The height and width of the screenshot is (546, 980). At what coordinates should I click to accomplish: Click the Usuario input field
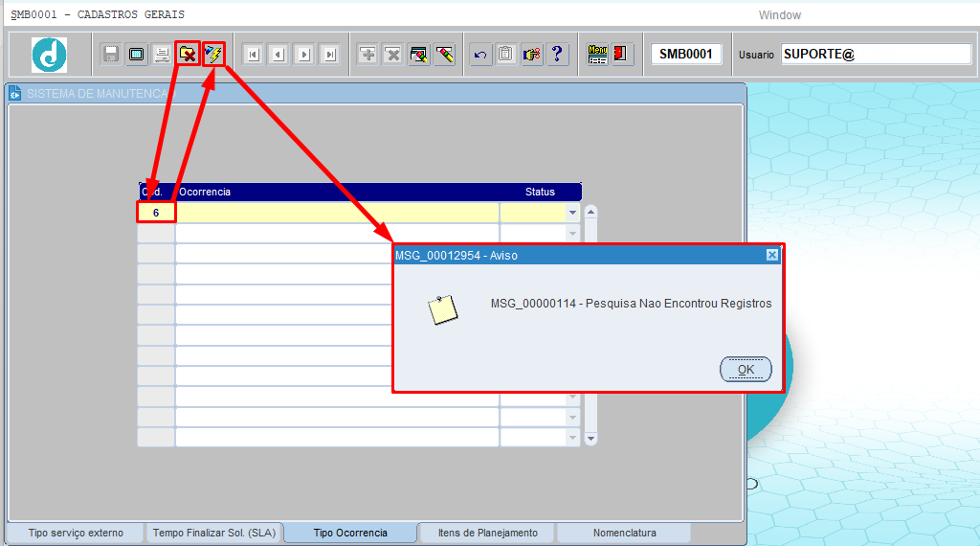[x=876, y=54]
